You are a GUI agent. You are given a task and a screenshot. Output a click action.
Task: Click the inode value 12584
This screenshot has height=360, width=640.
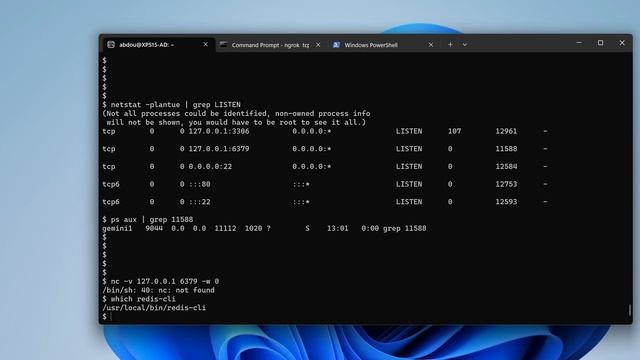tap(506, 167)
